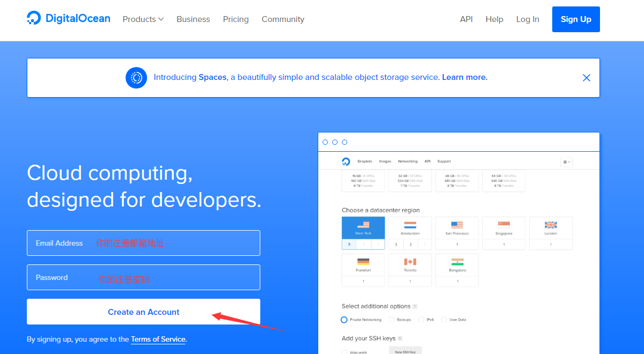Enable the Private Networking option
Image resolution: width=644 pixels, height=354 pixels.
pyautogui.click(x=344, y=320)
